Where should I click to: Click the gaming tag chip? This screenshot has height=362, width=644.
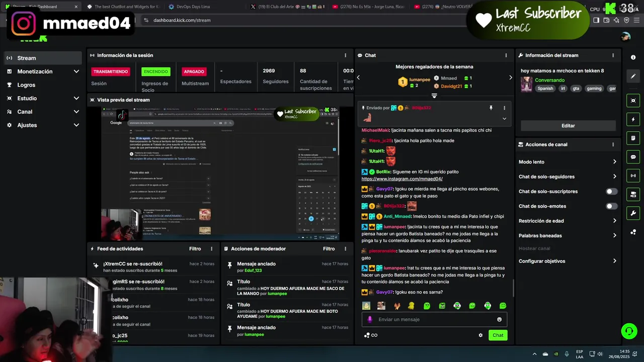[594, 88]
